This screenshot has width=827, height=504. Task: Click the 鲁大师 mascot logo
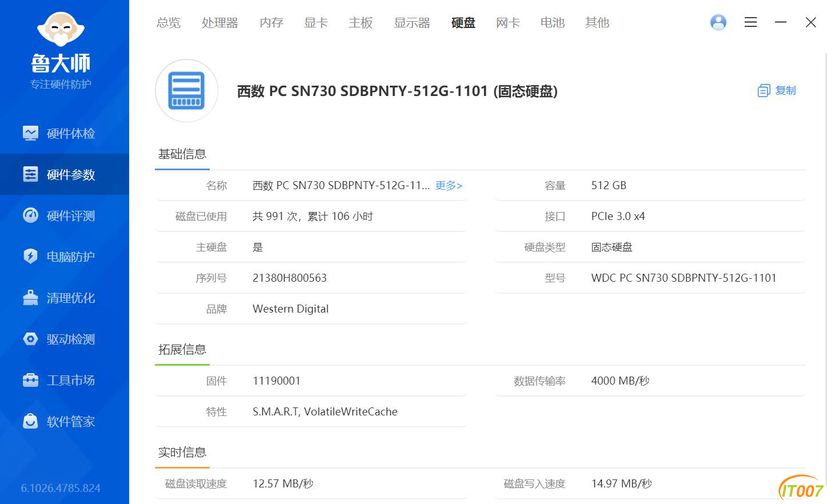coord(61,29)
